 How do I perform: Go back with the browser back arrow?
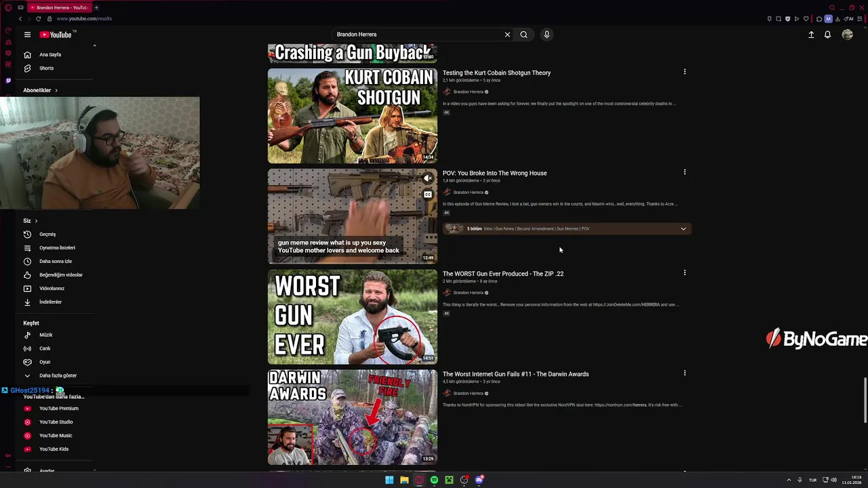[x=20, y=19]
